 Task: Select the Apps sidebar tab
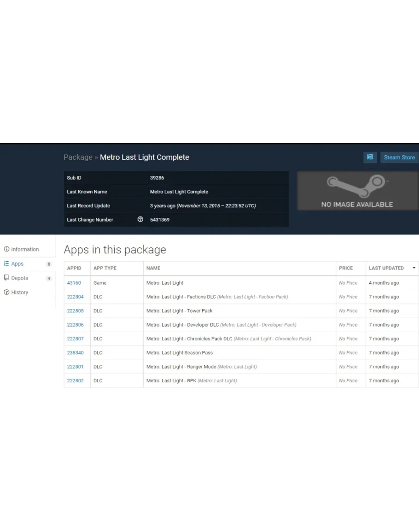coord(17,264)
